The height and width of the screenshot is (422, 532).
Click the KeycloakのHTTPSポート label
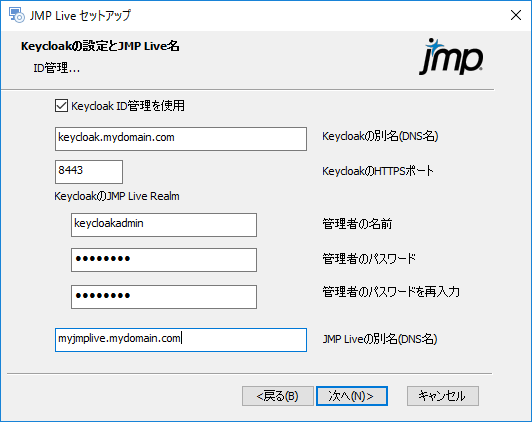tap(378, 171)
